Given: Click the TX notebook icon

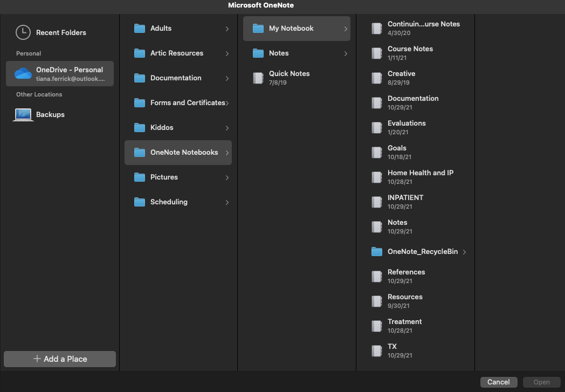Looking at the screenshot, I should (376, 350).
